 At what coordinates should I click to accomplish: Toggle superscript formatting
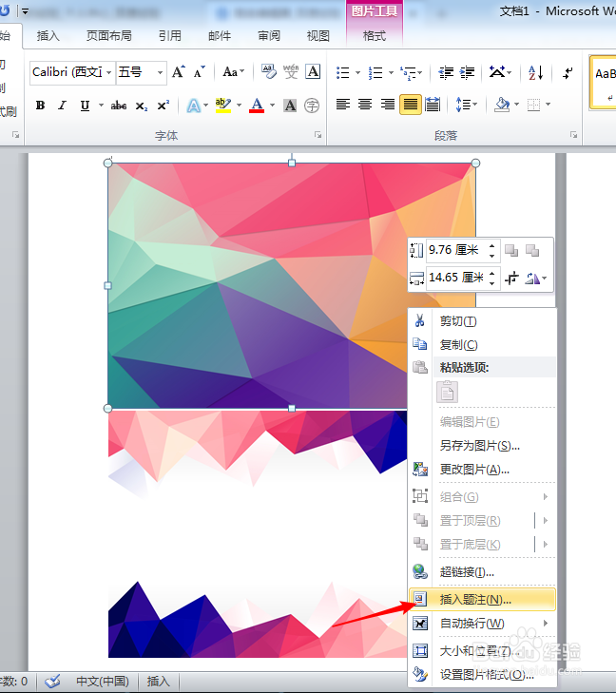tap(164, 106)
